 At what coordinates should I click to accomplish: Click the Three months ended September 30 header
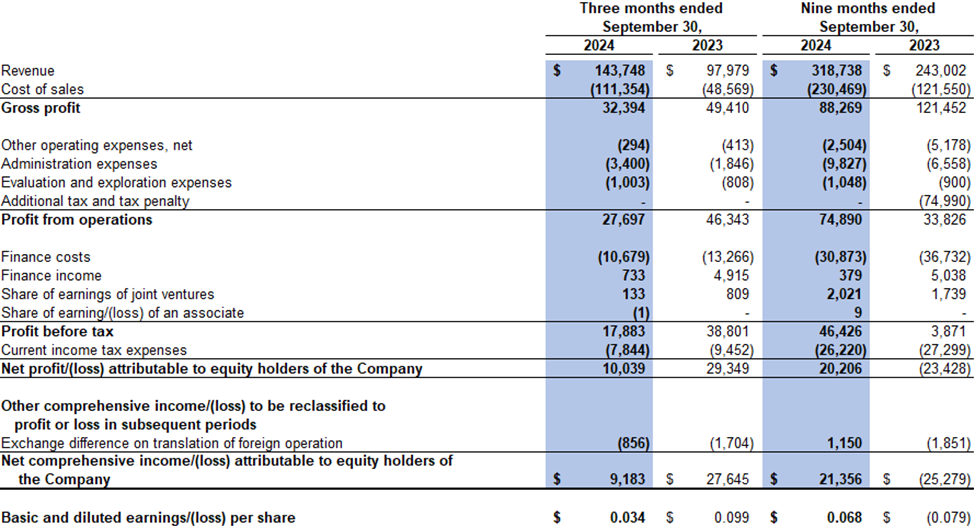coord(651,18)
